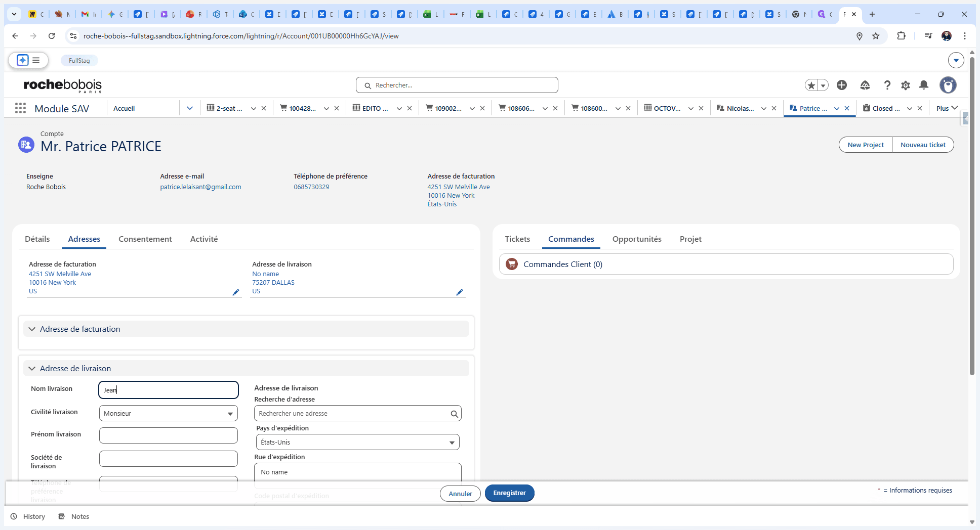
Task: Click the Nouveau ticket button
Action: pos(923,145)
